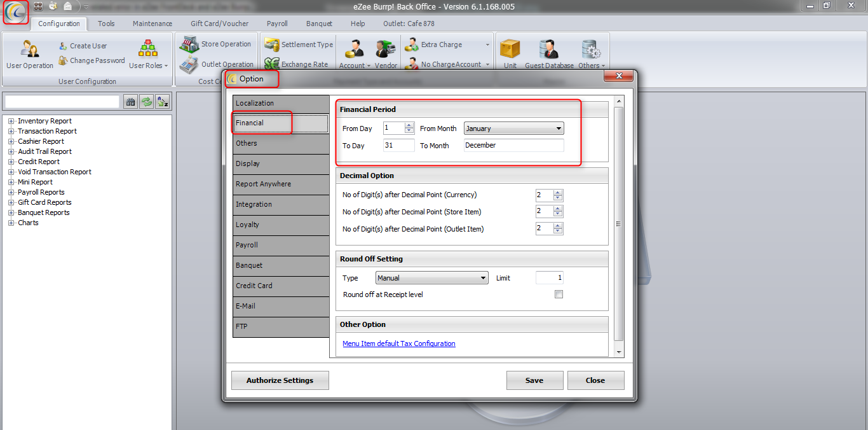Open Store Operation

click(215, 44)
